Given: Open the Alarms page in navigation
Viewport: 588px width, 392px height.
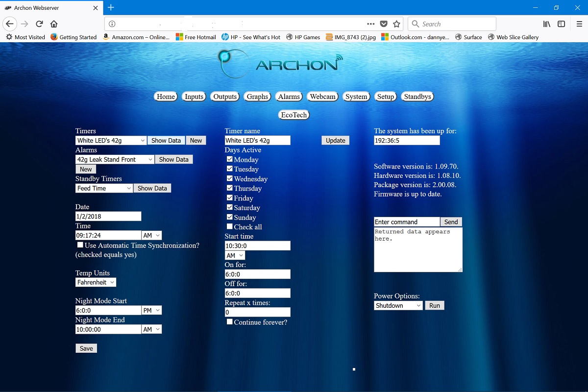Looking at the screenshot, I should pos(289,97).
